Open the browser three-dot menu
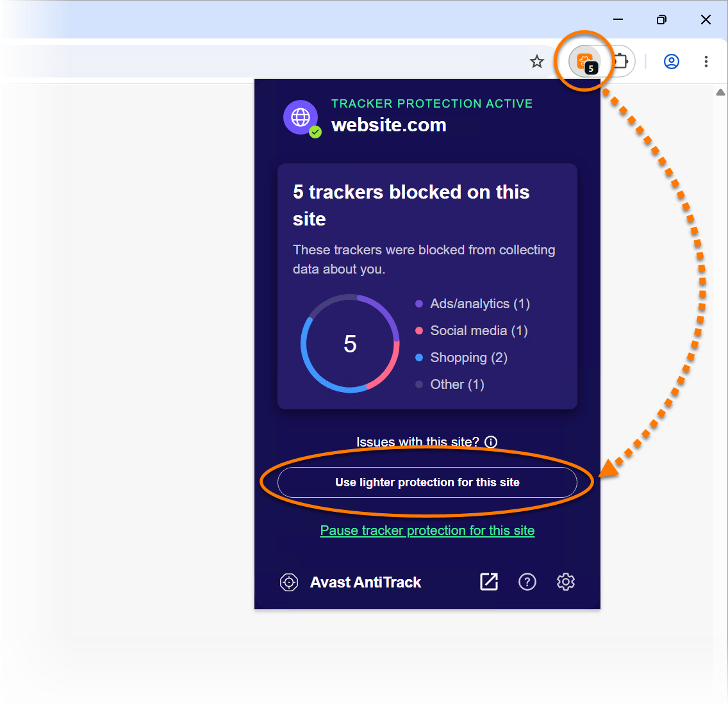Viewport: 728px width, 706px height. point(706,62)
